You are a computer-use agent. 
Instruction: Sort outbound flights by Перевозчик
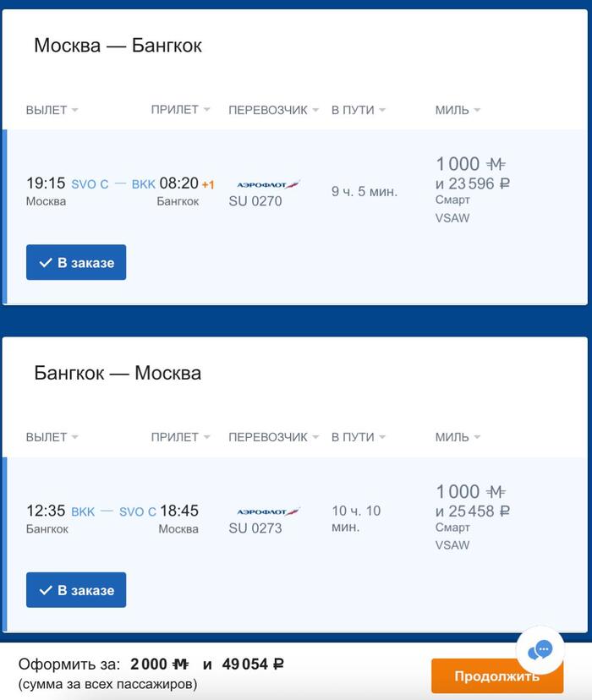(273, 110)
